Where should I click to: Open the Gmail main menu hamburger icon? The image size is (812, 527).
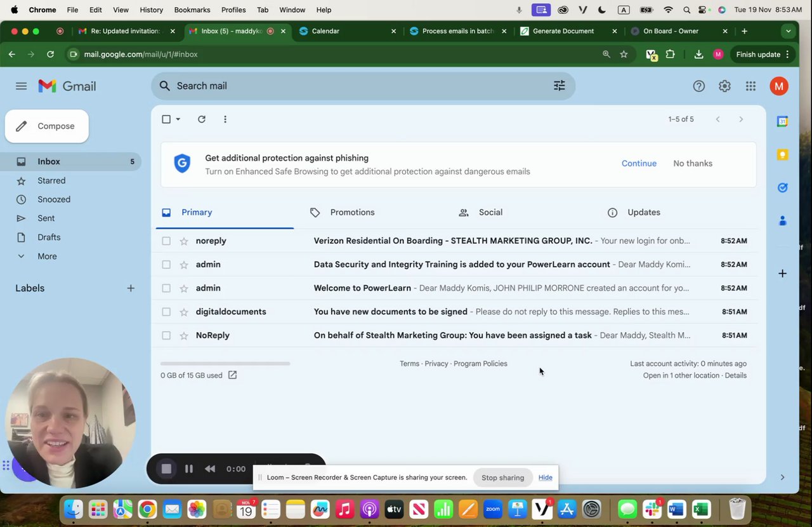(x=21, y=86)
